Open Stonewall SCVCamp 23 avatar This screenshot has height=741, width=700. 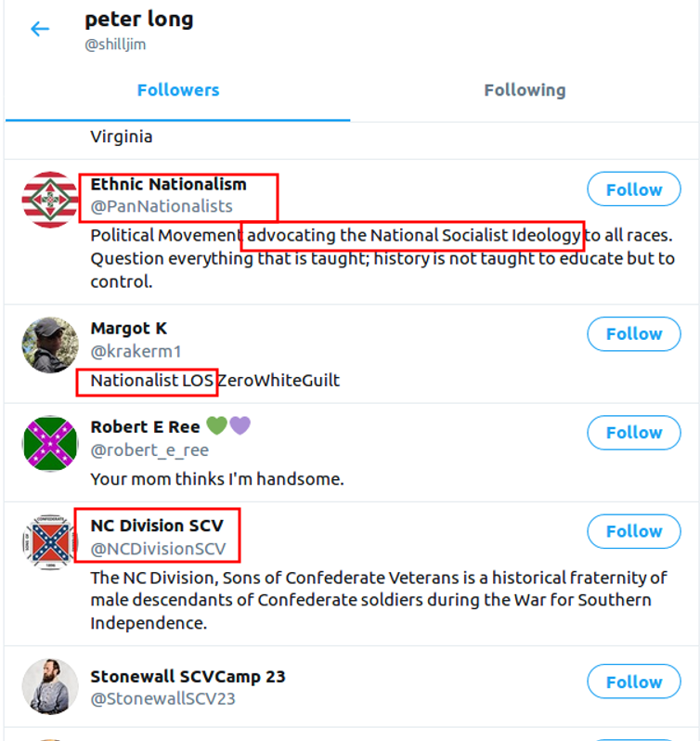[x=50, y=686]
